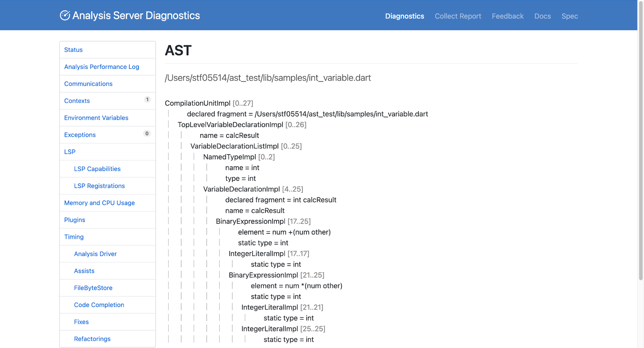
Task: Click the page vertical scrollbar
Action: pos(640,141)
